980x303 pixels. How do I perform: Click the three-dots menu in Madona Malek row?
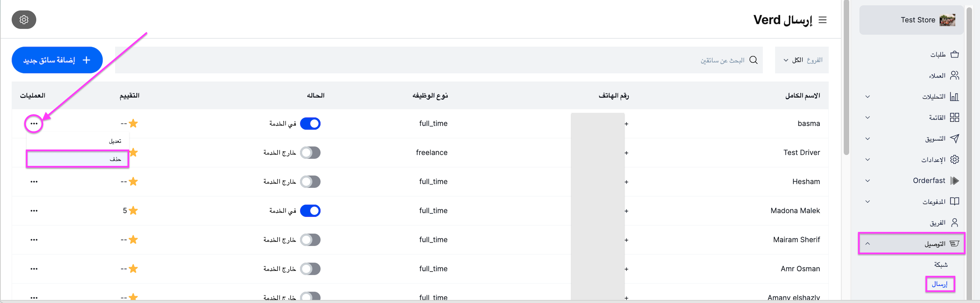(34, 211)
